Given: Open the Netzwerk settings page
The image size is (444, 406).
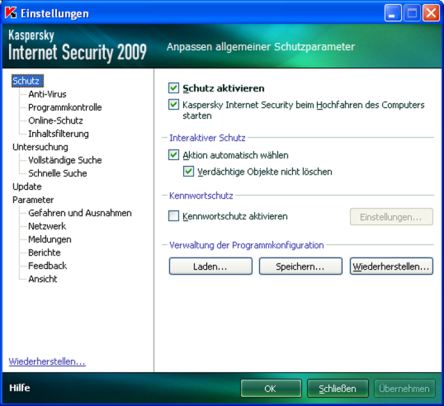Looking at the screenshot, I should [47, 226].
